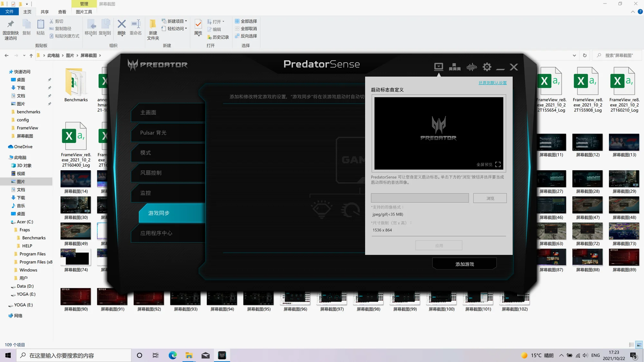Screen dimensions: 644x362
Task: Open the File (文件) tab
Action: coord(10,12)
